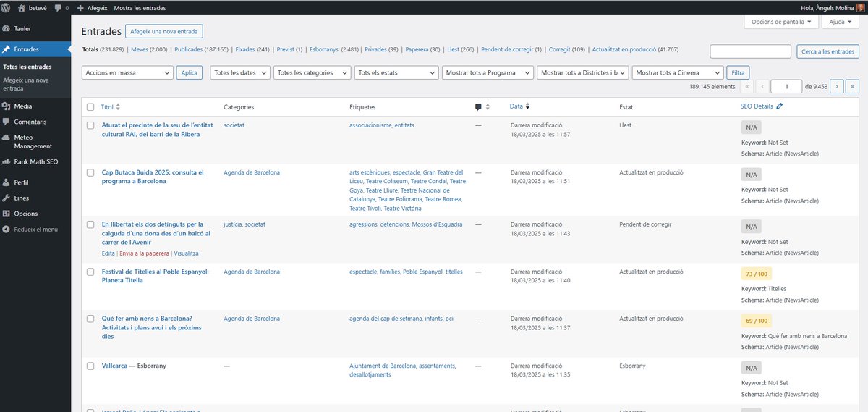Tick the select-all checkbox beside Títol
This screenshot has width=868, height=412.
90,107
